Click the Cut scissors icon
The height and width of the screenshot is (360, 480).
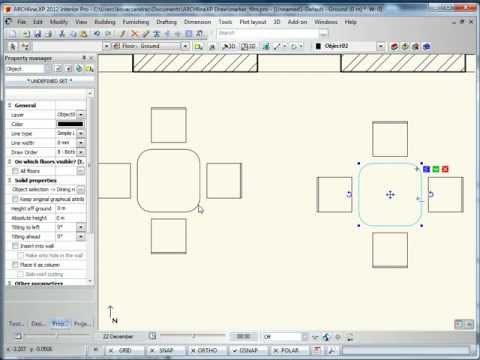(62, 34)
